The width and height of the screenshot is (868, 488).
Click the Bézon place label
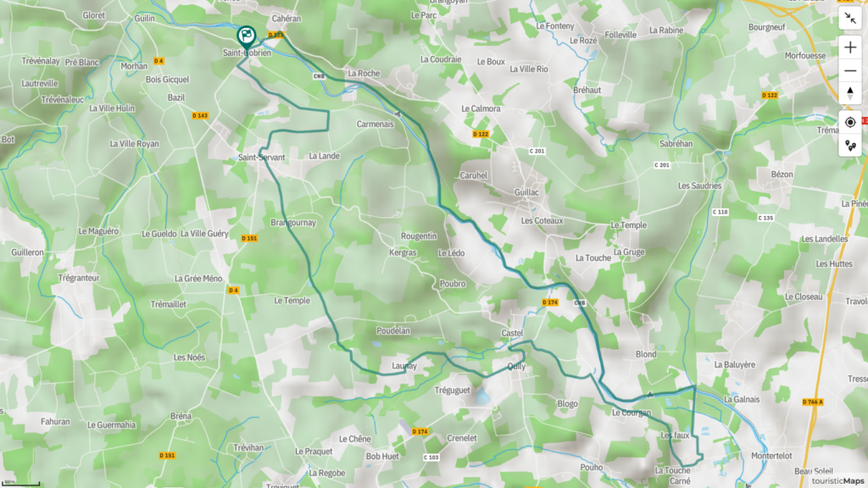pos(782,175)
